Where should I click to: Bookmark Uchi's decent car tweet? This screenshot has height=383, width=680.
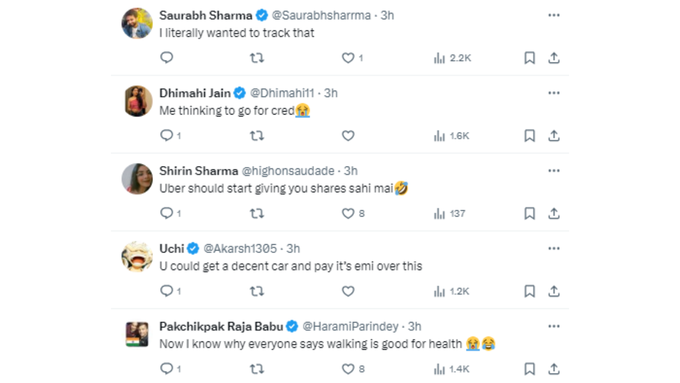tap(529, 291)
